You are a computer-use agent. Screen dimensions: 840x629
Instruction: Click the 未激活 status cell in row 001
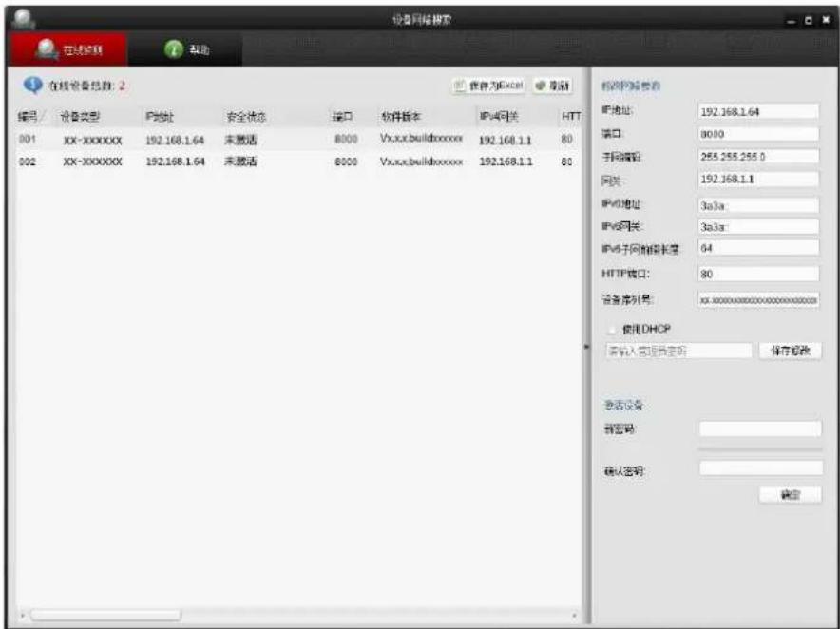[x=240, y=140]
